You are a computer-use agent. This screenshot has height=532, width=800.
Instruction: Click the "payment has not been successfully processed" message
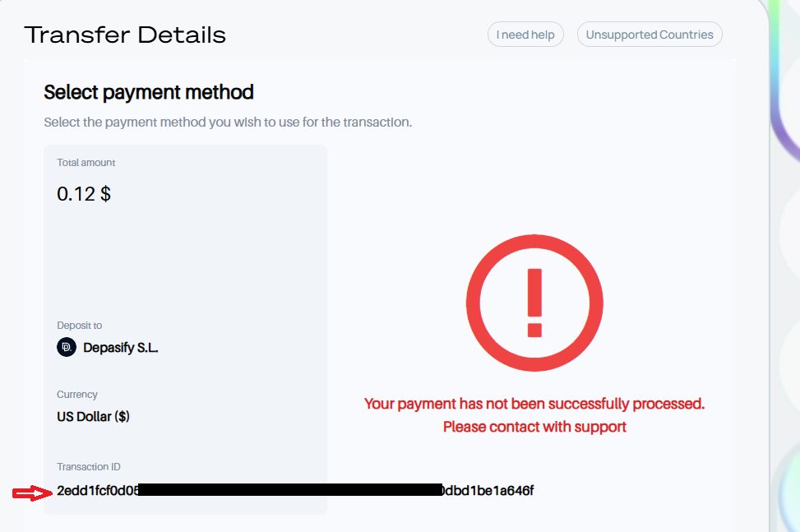click(x=534, y=404)
